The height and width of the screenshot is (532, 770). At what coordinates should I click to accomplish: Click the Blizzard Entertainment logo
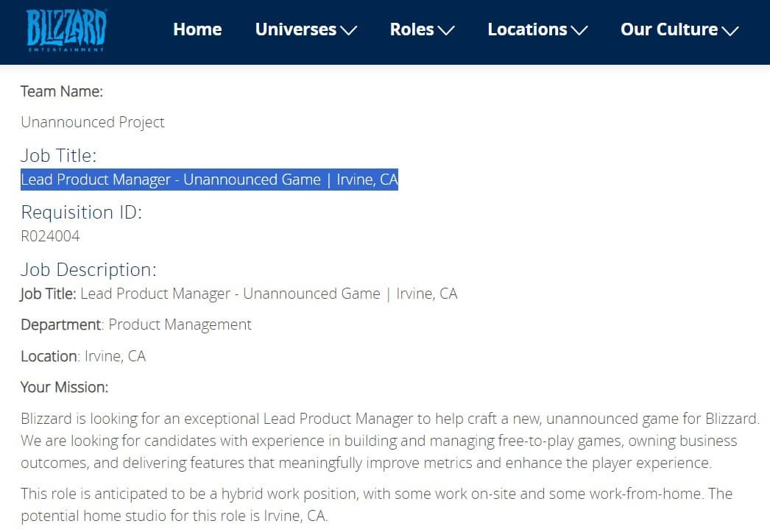pos(66,30)
